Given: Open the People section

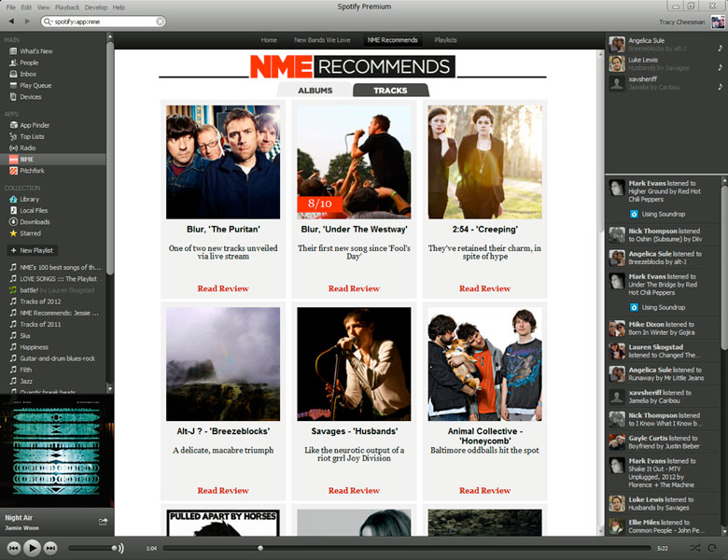Looking at the screenshot, I should (24, 63).
